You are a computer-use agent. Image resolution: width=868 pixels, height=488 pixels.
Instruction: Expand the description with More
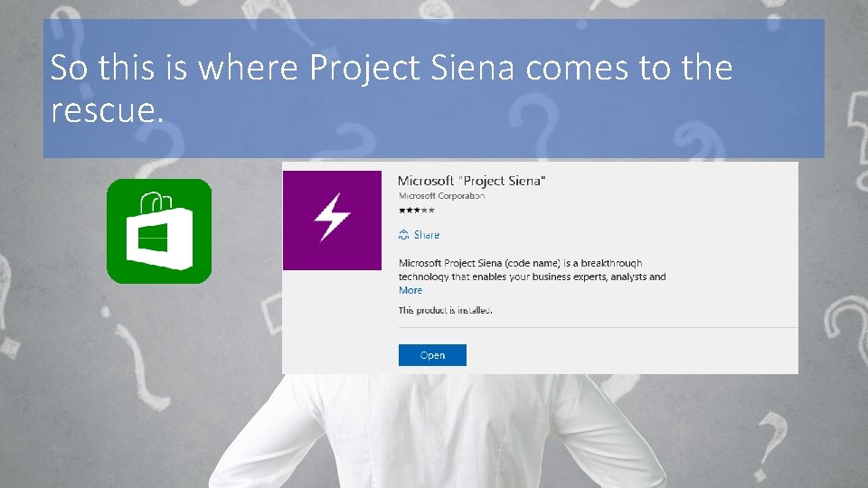point(410,290)
